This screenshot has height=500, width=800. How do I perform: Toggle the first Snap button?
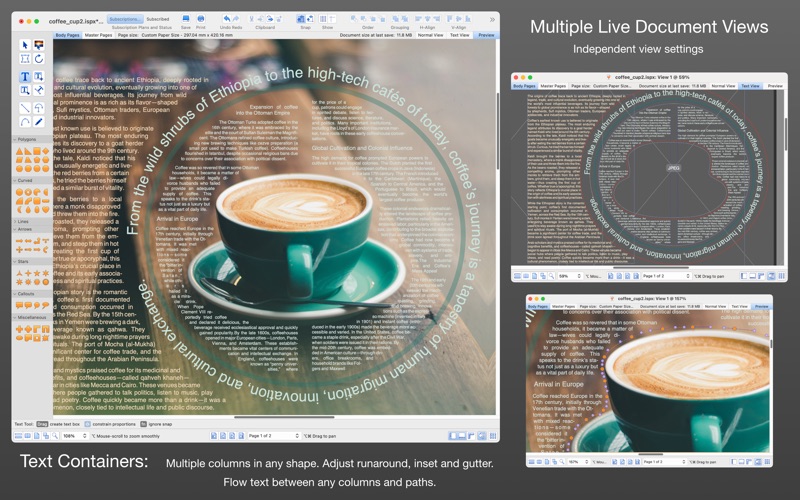301,19
